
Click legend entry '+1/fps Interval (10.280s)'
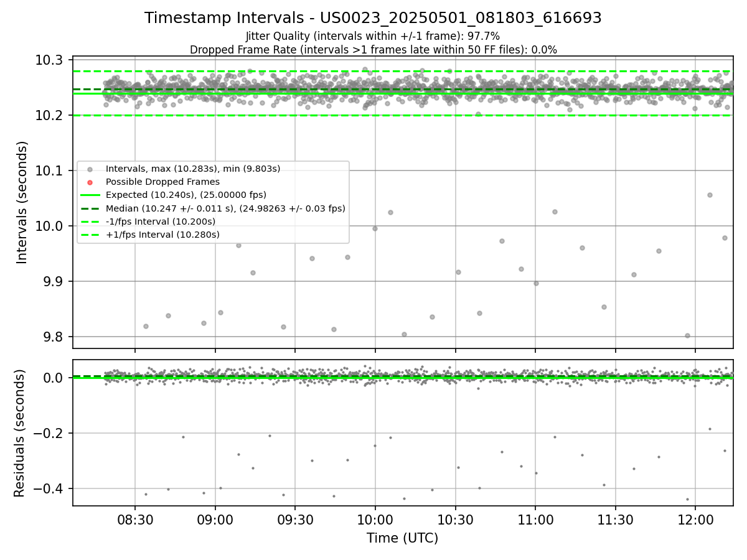coord(162,235)
